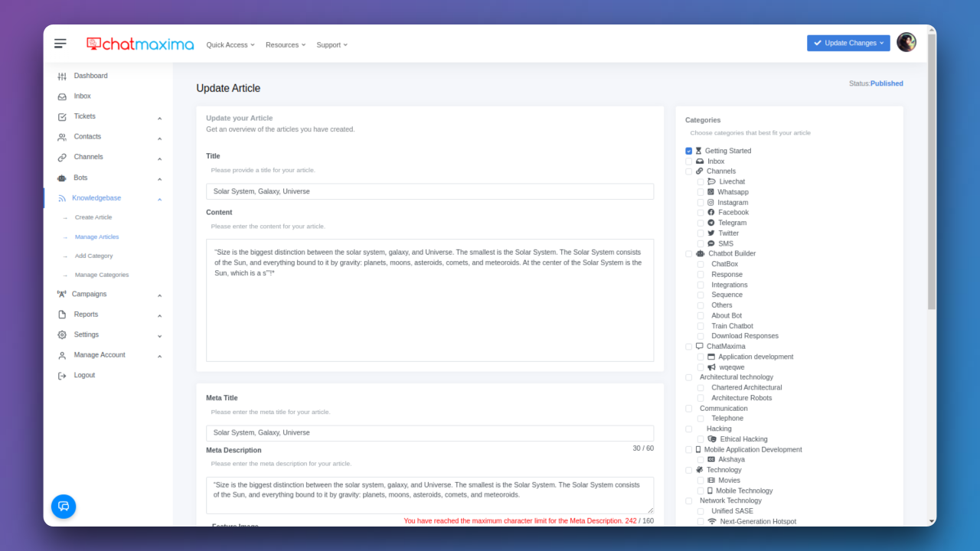Check the Inbox category checkbox
Image resolution: width=980 pixels, height=551 pixels.
pyautogui.click(x=689, y=161)
